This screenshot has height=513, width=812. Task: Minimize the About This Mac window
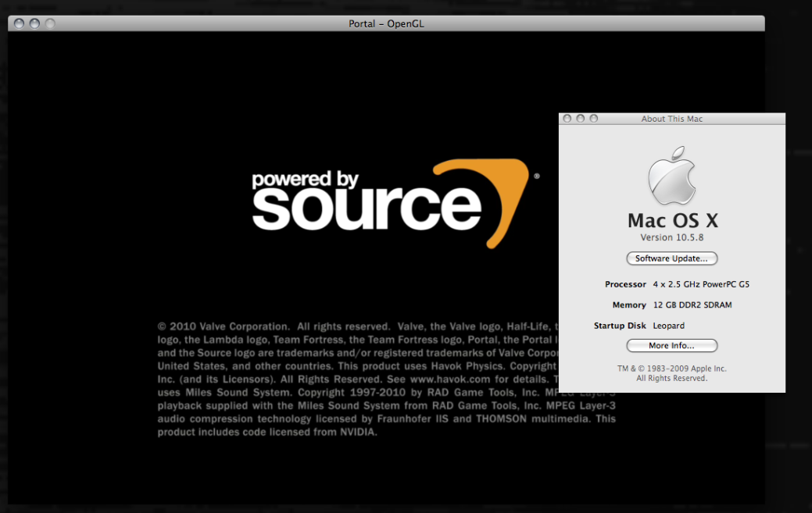click(x=581, y=119)
